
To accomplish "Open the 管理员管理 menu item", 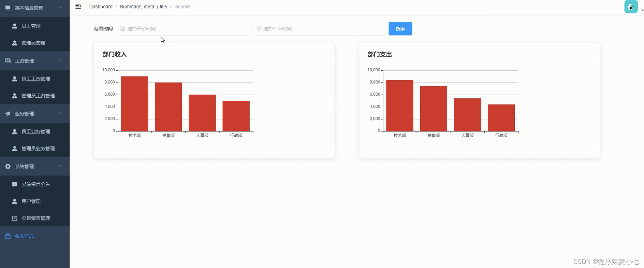I will pos(35,43).
